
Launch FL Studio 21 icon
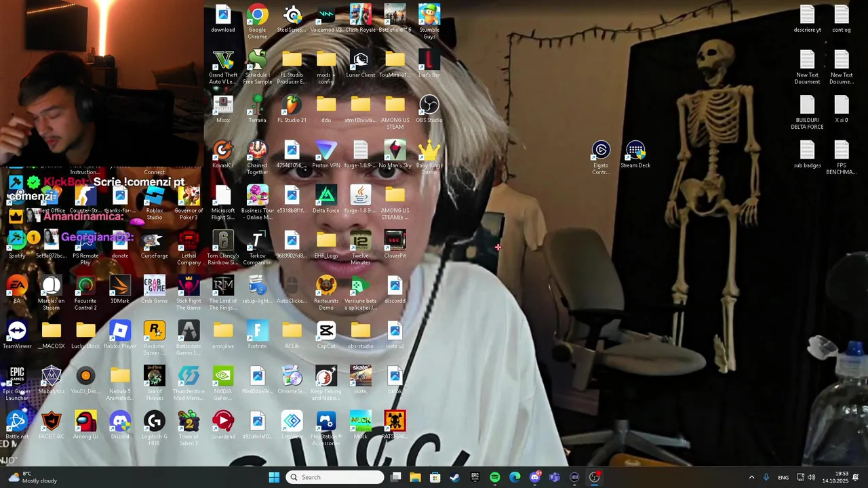292,108
